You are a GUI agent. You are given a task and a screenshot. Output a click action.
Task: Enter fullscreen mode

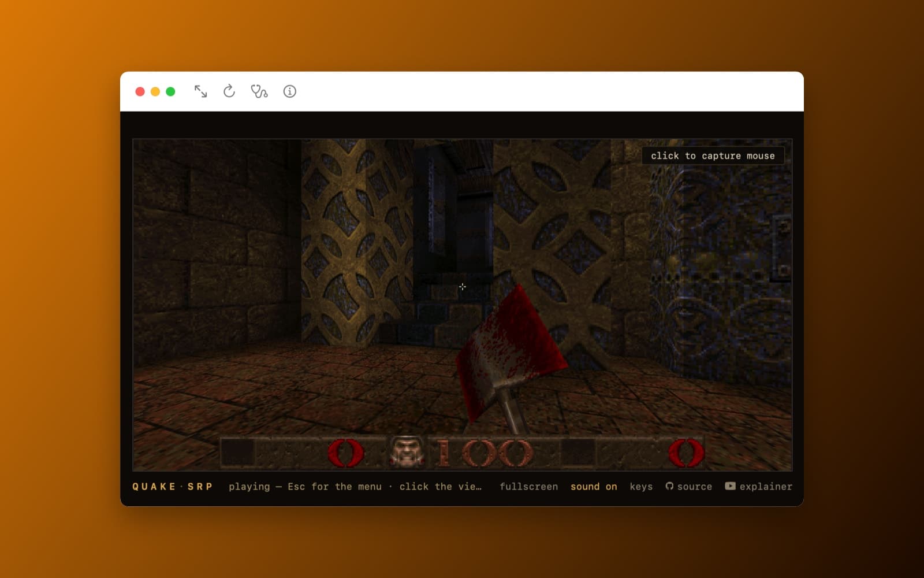528,487
